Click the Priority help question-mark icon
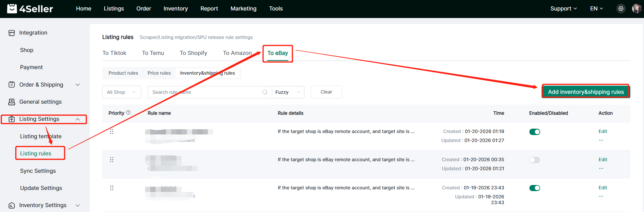Viewport: 644px width, 212px height. click(x=128, y=113)
